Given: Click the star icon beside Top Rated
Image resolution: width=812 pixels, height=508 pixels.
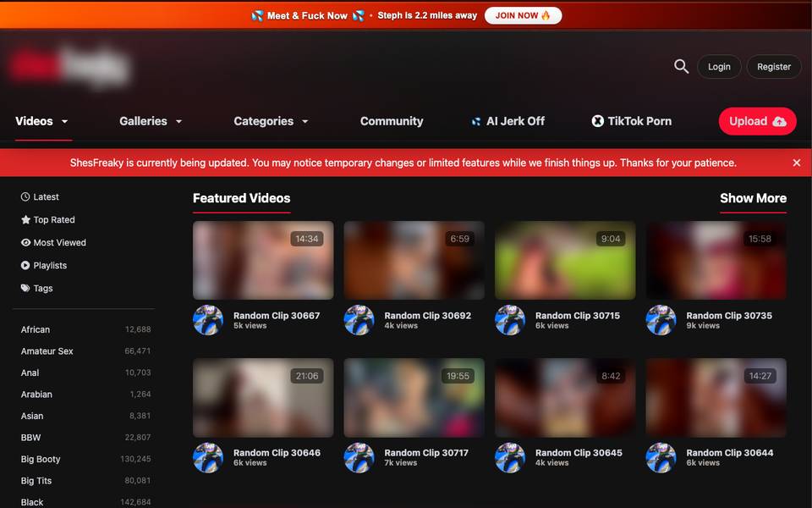Looking at the screenshot, I should 25,219.
